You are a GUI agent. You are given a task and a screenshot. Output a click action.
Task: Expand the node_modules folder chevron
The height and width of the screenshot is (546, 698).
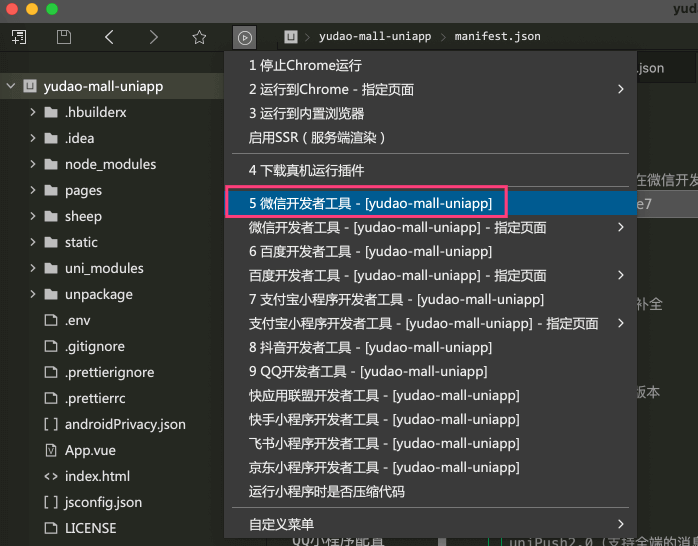[x=33, y=164]
